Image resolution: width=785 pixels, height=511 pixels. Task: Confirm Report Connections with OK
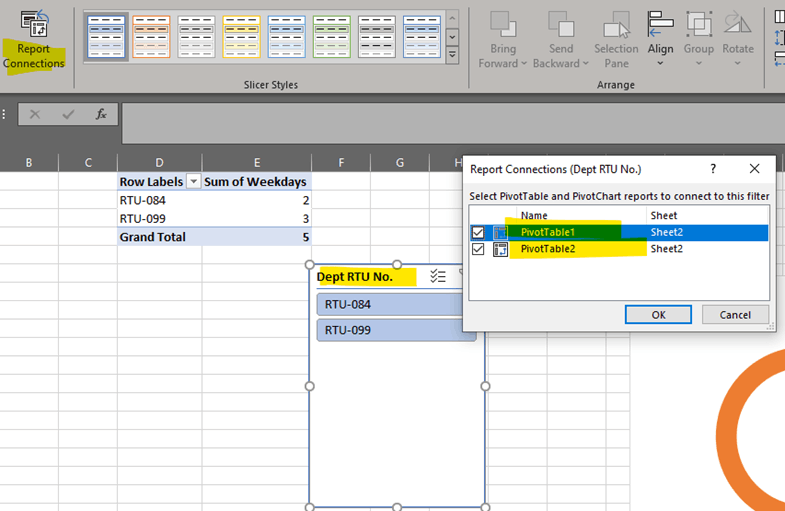658,315
